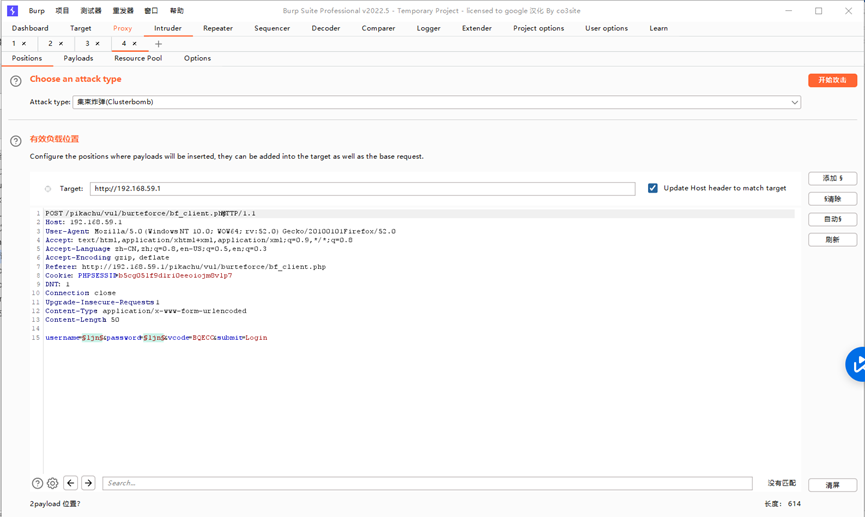Select Intruder attack tab 3
Image resolution: width=865 pixels, height=517 pixels.
point(87,44)
